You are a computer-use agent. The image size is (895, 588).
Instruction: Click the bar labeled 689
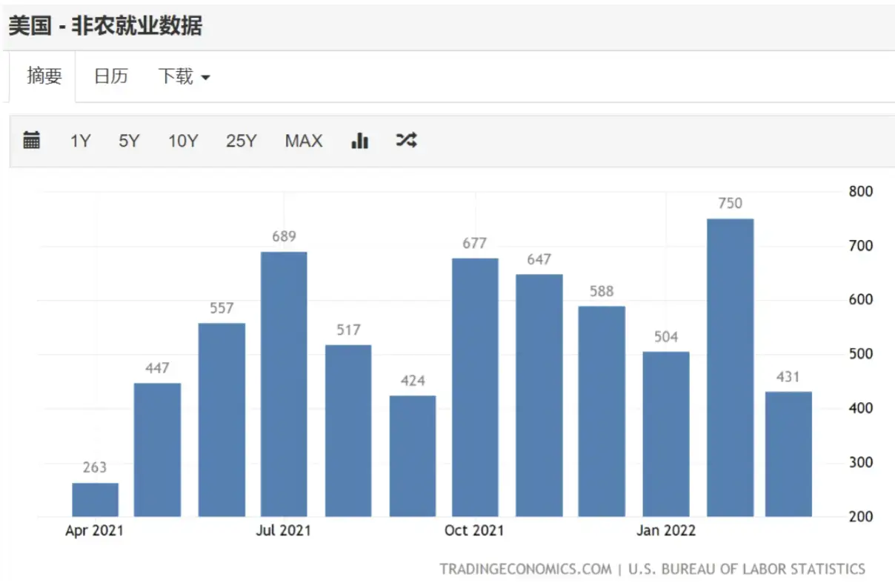284,384
